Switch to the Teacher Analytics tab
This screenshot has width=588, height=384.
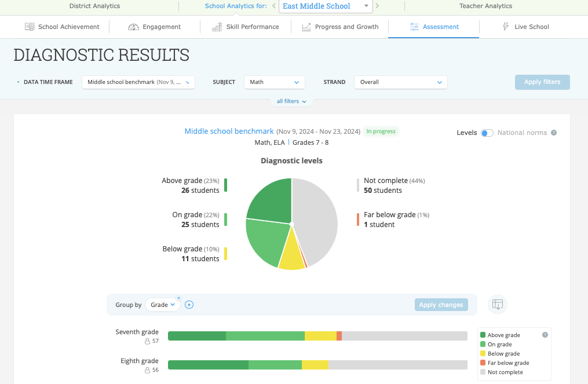pos(487,6)
